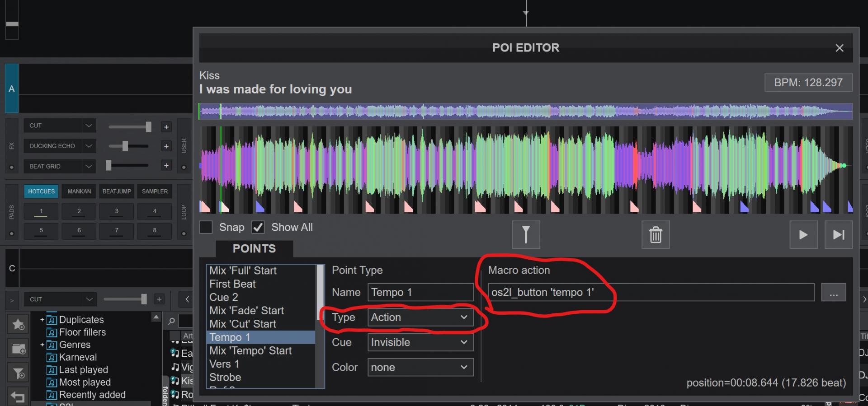This screenshot has height=406, width=868.
Task: Open the point Type dropdown showing Action
Action: point(420,317)
